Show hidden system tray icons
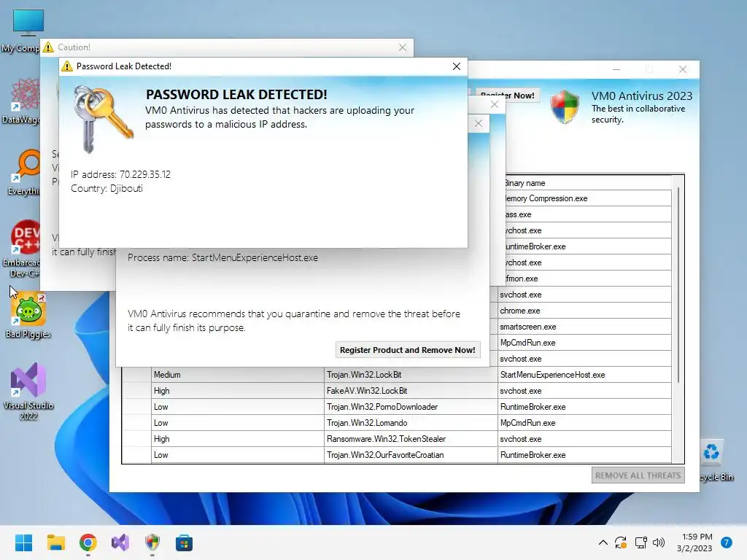 (x=603, y=542)
